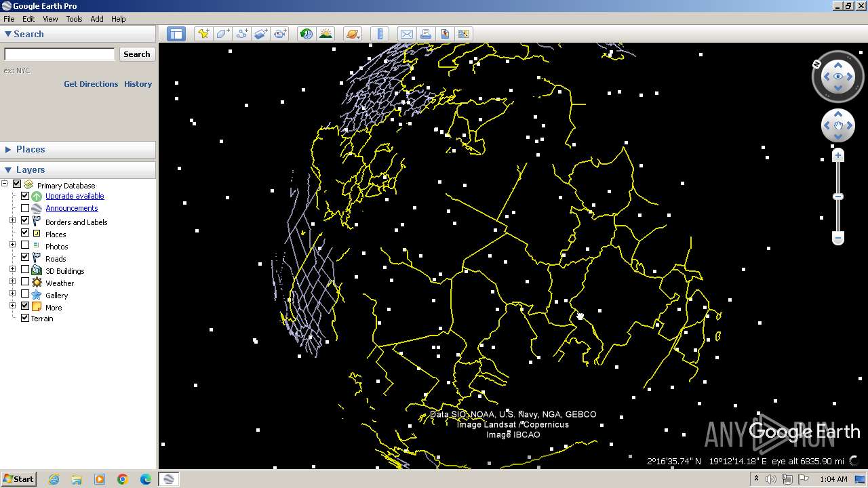Expand the Gallery tree node
The image size is (868, 488).
coord(12,293)
